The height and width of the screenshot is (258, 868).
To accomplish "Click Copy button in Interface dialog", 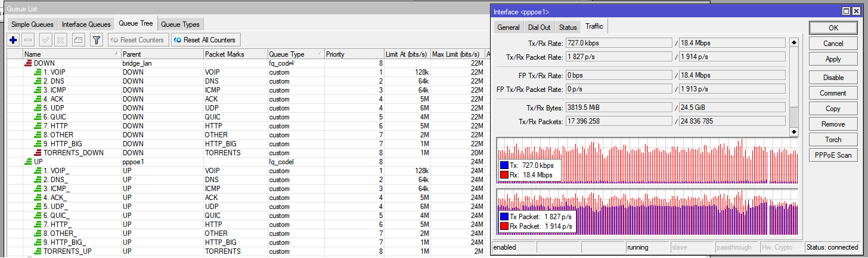I will coord(833,109).
